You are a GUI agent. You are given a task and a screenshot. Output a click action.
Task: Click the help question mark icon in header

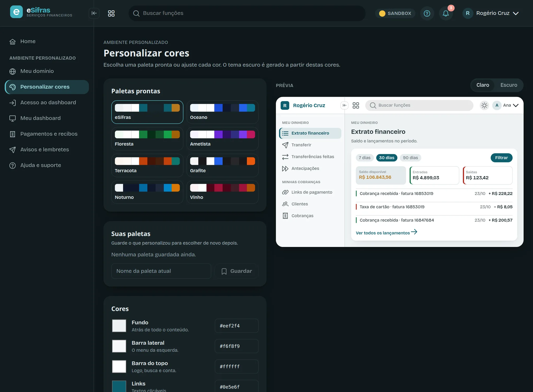pos(427,13)
